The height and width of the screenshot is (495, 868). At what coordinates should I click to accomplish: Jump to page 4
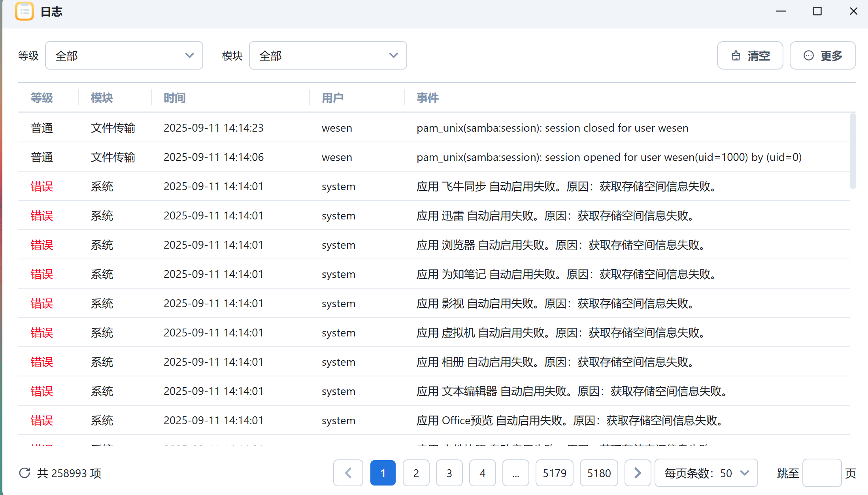483,473
